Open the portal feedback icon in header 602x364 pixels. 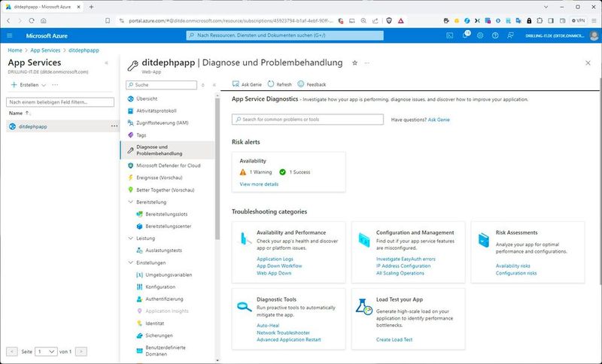pyautogui.click(x=510, y=35)
